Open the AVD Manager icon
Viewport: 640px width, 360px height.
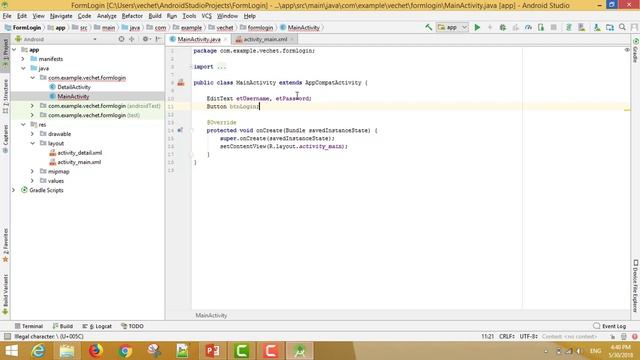tap(582, 27)
